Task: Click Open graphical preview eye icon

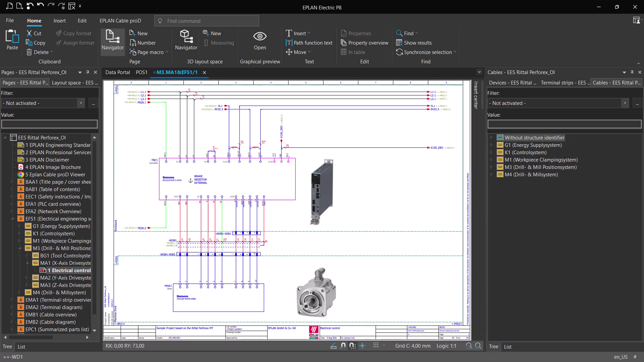Action: click(260, 36)
